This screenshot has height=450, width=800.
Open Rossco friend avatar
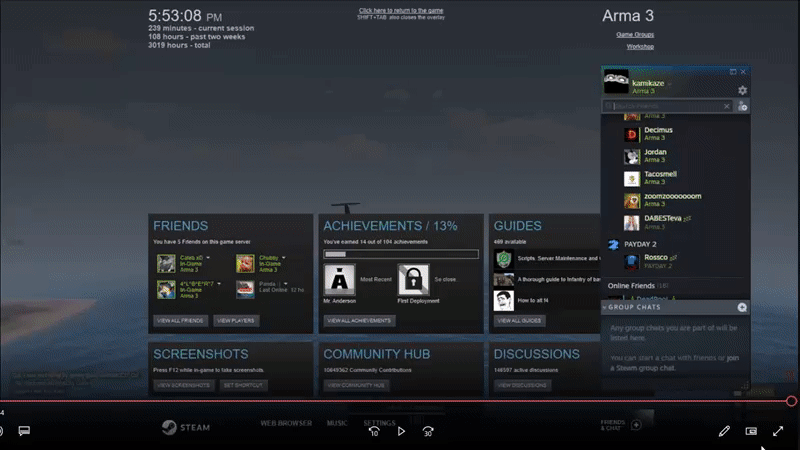click(632, 261)
